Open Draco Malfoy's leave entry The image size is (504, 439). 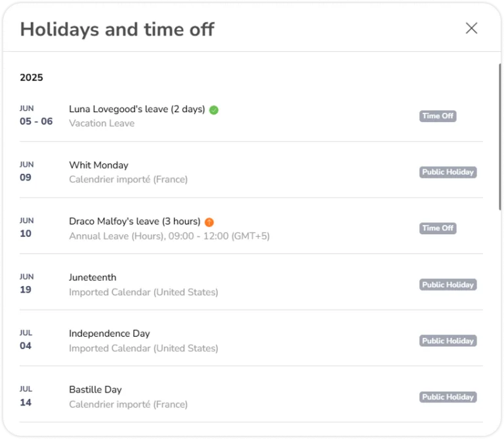251,228
